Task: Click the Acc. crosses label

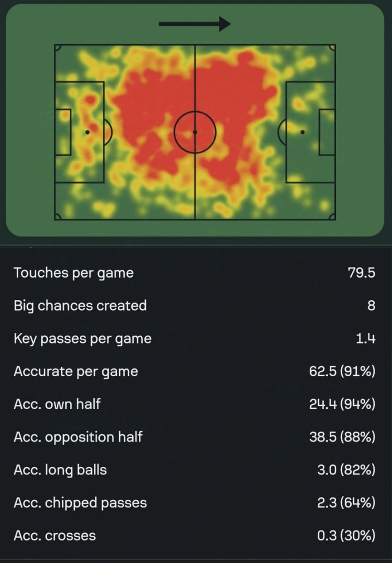Action: tap(55, 535)
